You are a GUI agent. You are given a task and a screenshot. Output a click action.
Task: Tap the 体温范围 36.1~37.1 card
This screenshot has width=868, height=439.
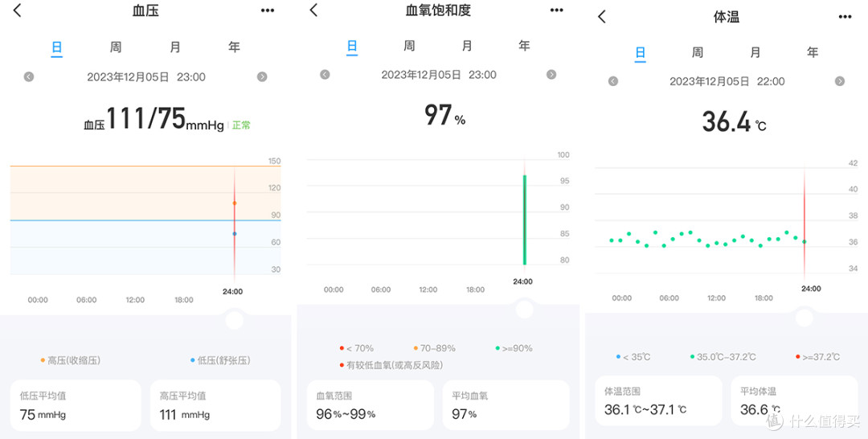[659, 400]
